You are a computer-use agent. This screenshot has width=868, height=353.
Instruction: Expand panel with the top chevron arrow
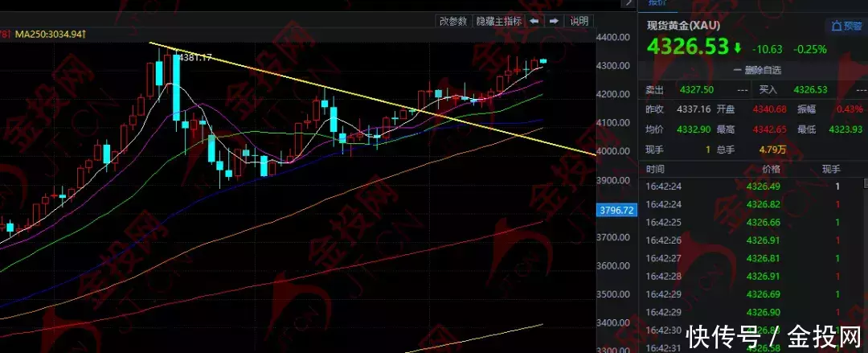pyautogui.click(x=627, y=5)
